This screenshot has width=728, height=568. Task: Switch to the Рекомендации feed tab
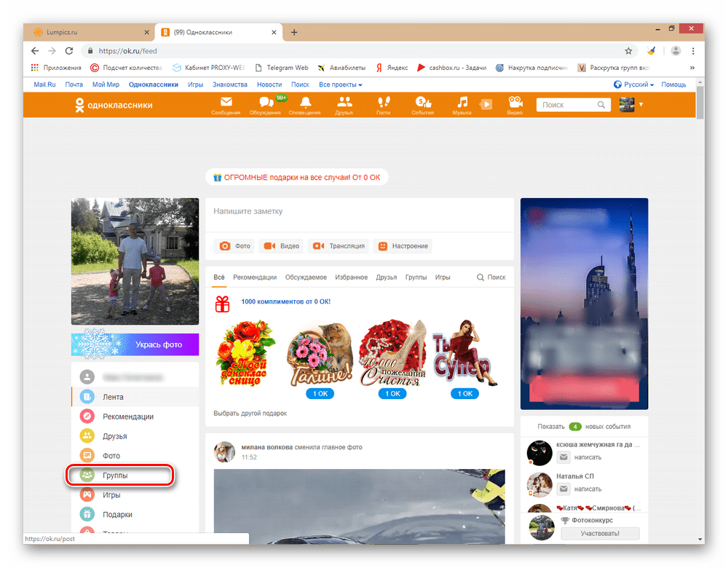point(255,277)
